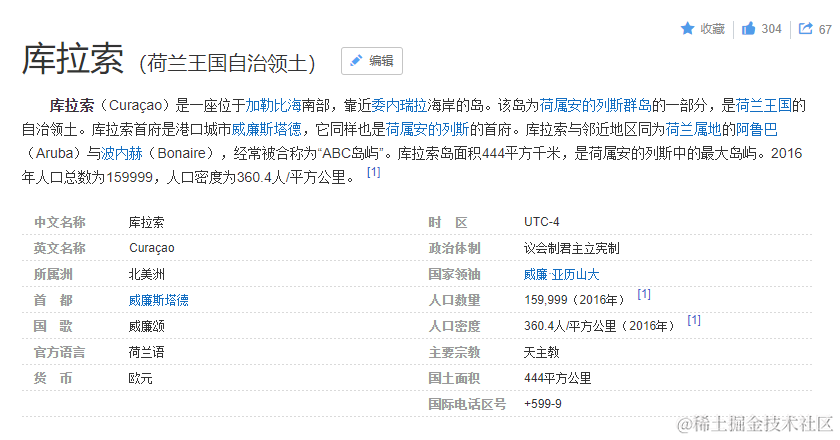Image resolution: width=840 pixels, height=440 pixels.
Task: Click the +599-9 dialing code value
Action: [543, 404]
